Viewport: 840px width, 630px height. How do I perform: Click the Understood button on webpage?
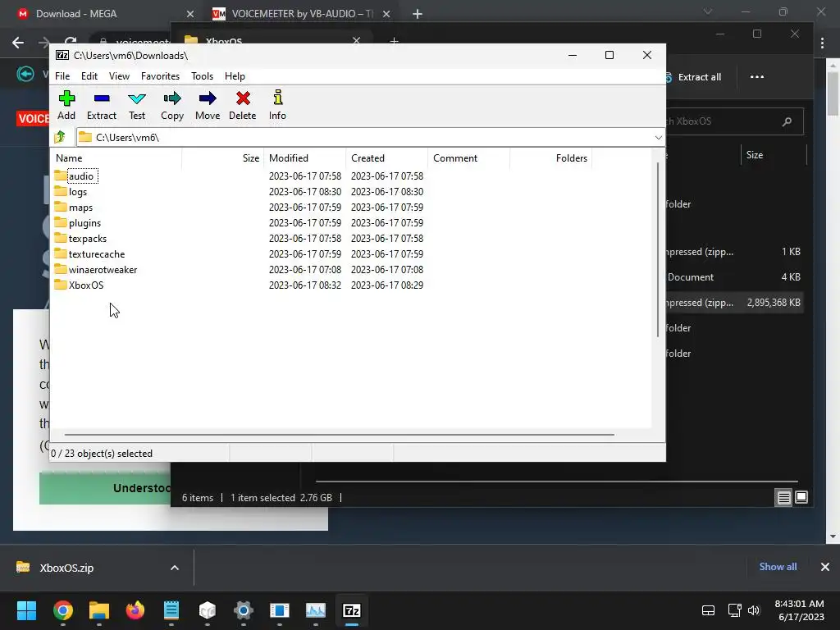pyautogui.click(x=105, y=488)
